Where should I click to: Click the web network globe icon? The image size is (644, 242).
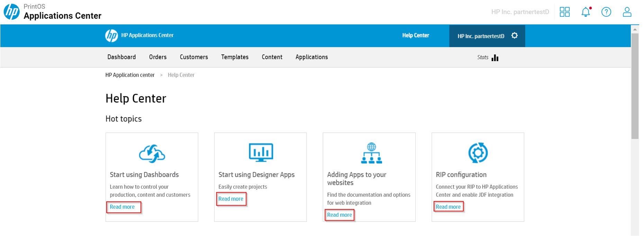point(371,153)
